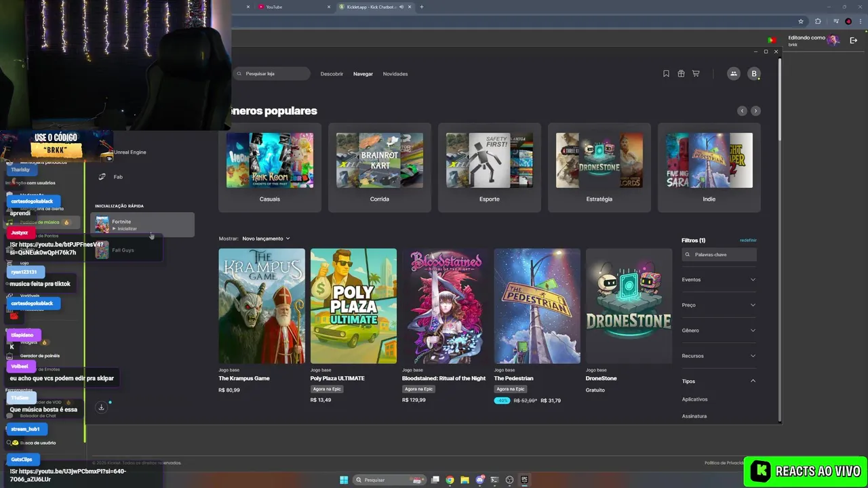Open the Política de Privacidade link

pyautogui.click(x=724, y=463)
